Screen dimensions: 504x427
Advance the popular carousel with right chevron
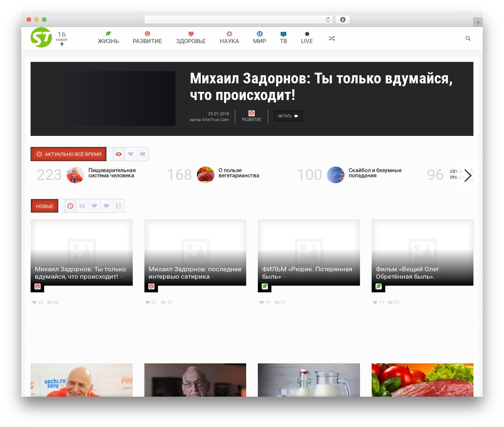468,175
